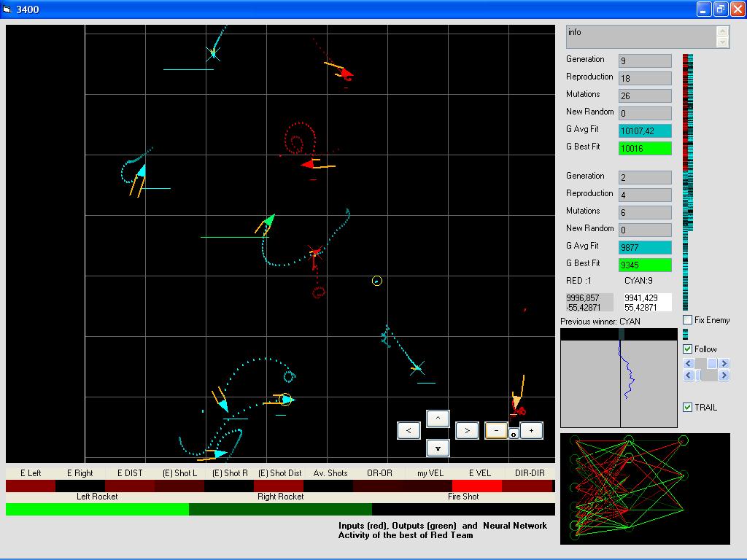Pan the view up with the ^ button
This screenshot has width=747, height=560.
[438, 419]
